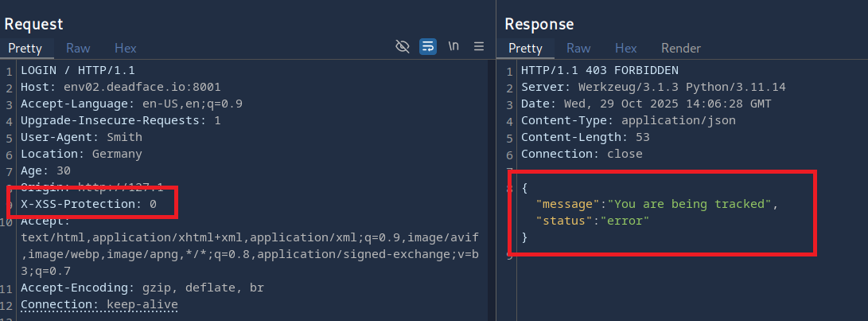868x321 pixels.
Task: Open the Request hamburger options menu
Action: (x=479, y=46)
